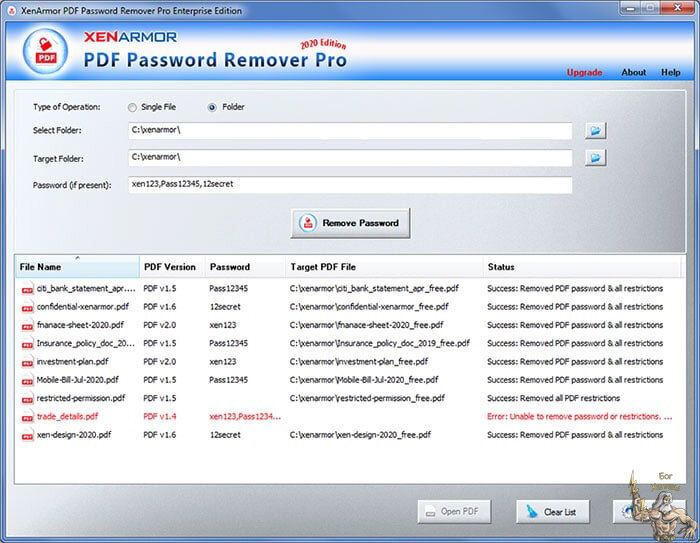Screen dimensions: 700x543
Task: Click PDF icon of restricted-permission.pdf row
Action: 27,399
